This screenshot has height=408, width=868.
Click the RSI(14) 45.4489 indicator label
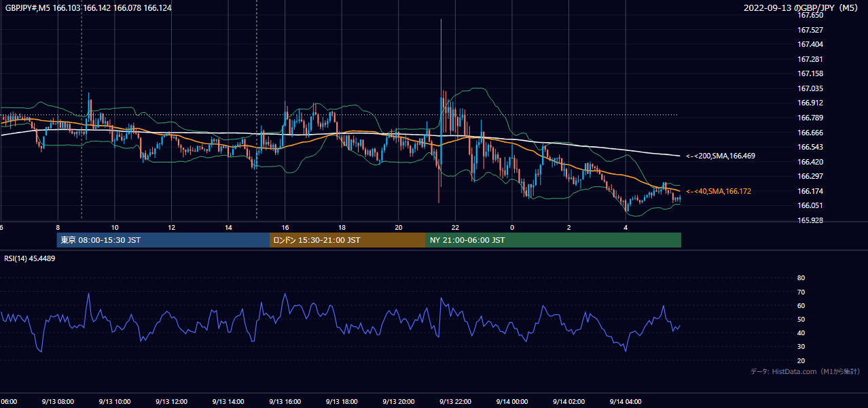30,258
